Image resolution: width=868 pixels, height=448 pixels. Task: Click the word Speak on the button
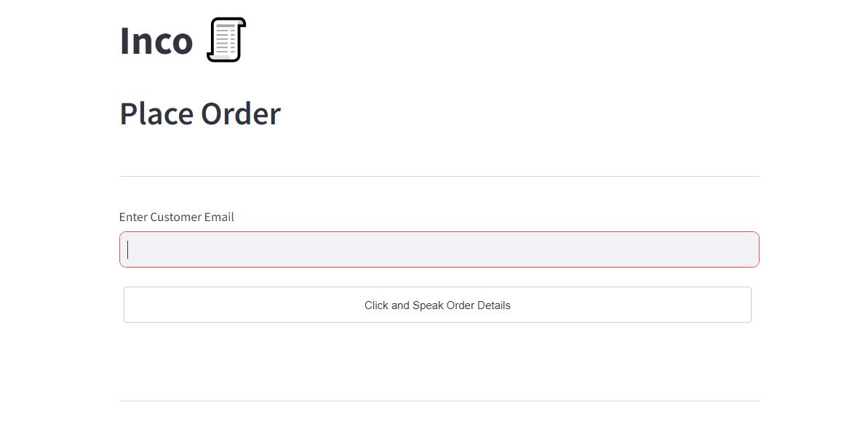click(428, 305)
